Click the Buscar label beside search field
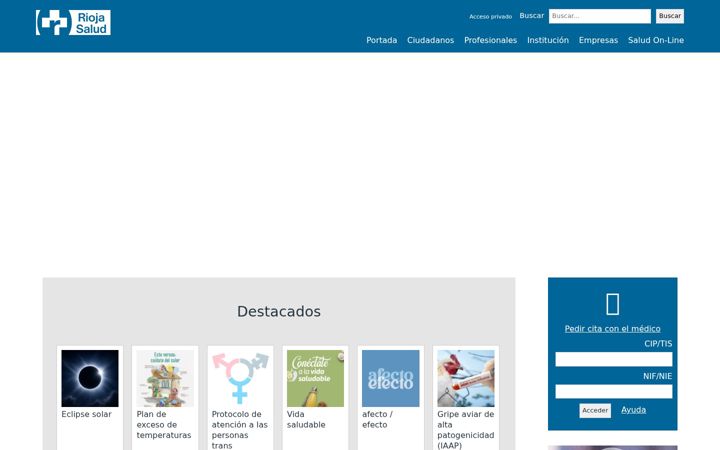Screen dimensions: 720x450 click(532, 16)
